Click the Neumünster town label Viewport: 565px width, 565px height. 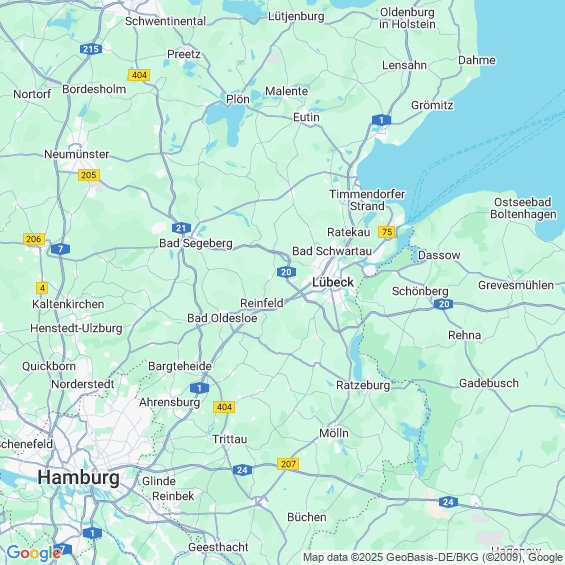76,154
